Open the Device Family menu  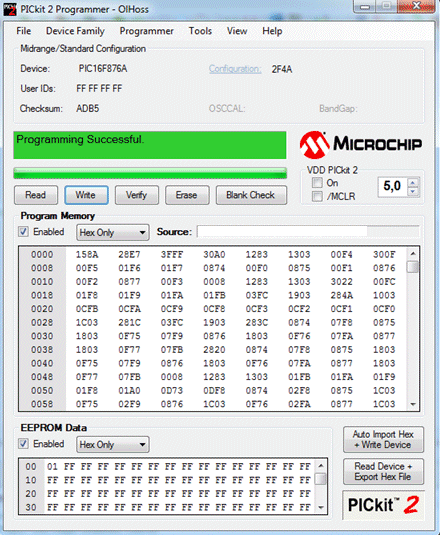75,31
